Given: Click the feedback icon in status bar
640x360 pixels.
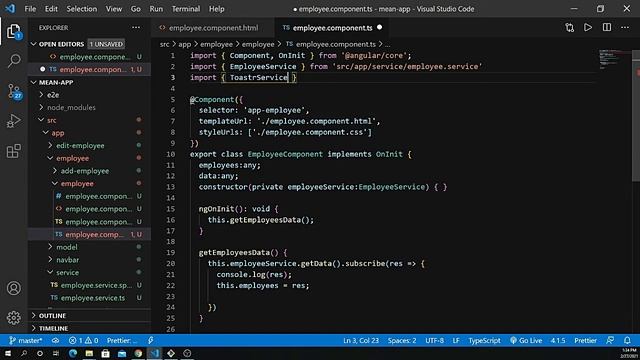Looking at the screenshot, I should [610, 340].
